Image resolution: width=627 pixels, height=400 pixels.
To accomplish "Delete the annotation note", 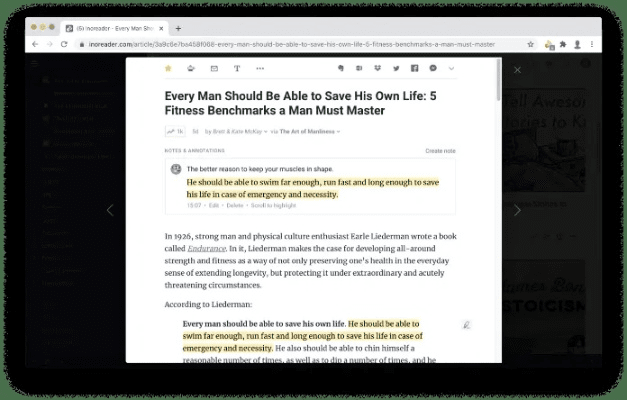I will pyautogui.click(x=234, y=204).
